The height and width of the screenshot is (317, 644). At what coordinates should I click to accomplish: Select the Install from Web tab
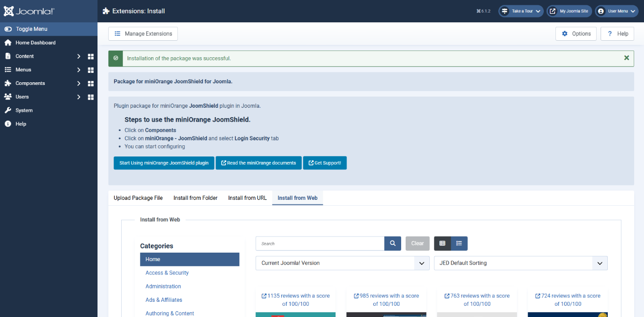coord(297,198)
